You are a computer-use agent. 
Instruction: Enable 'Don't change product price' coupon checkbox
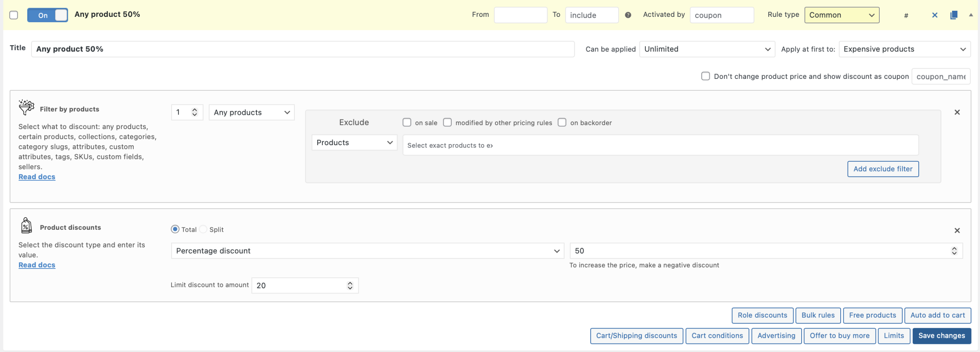(x=705, y=76)
